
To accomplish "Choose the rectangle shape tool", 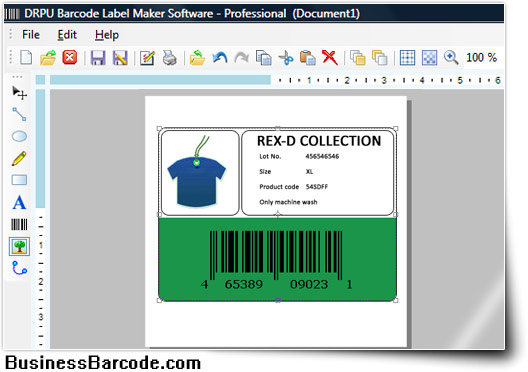I will click(19, 180).
